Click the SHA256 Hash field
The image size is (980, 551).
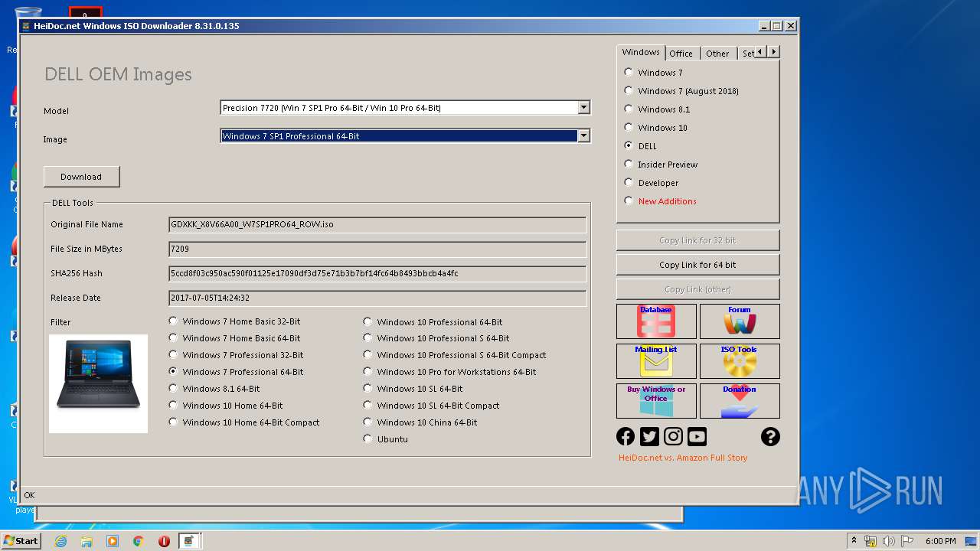pyautogui.click(x=377, y=273)
